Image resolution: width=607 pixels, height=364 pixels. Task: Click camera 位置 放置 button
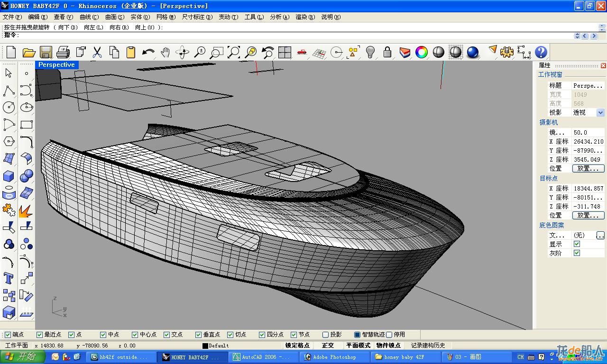pyautogui.click(x=589, y=169)
